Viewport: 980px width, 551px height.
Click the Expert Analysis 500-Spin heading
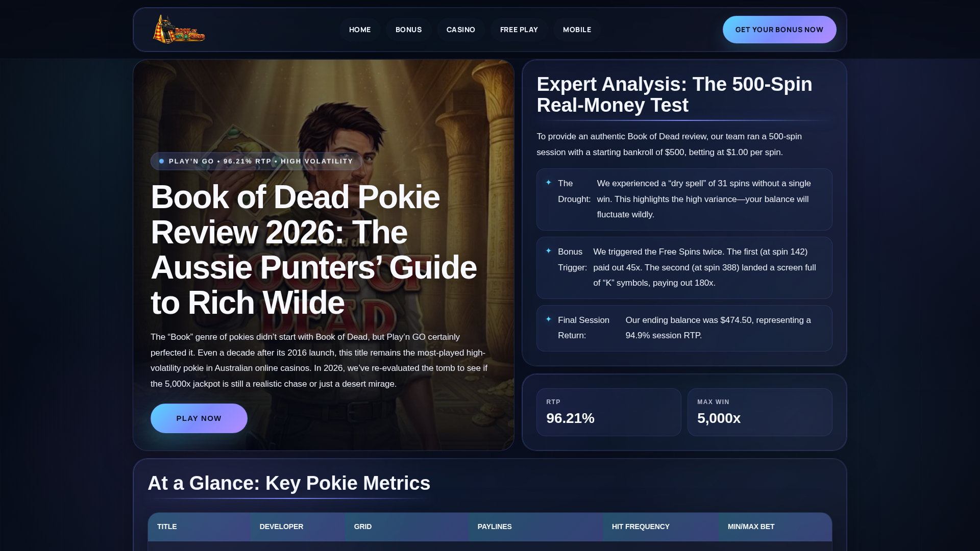[674, 94]
